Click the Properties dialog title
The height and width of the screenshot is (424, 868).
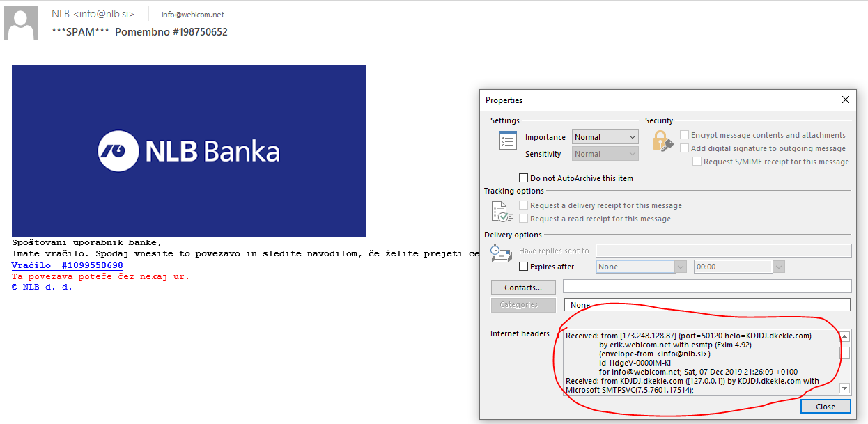coord(504,100)
